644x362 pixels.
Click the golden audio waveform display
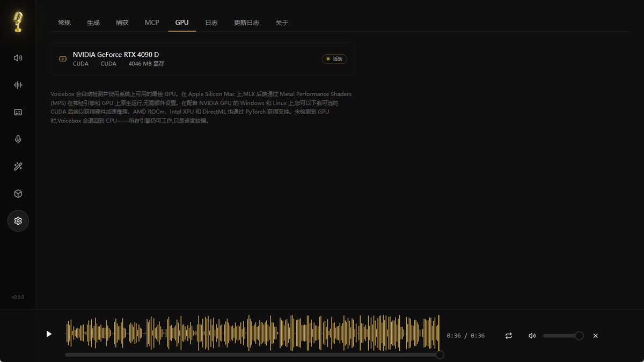pyautogui.click(x=253, y=333)
